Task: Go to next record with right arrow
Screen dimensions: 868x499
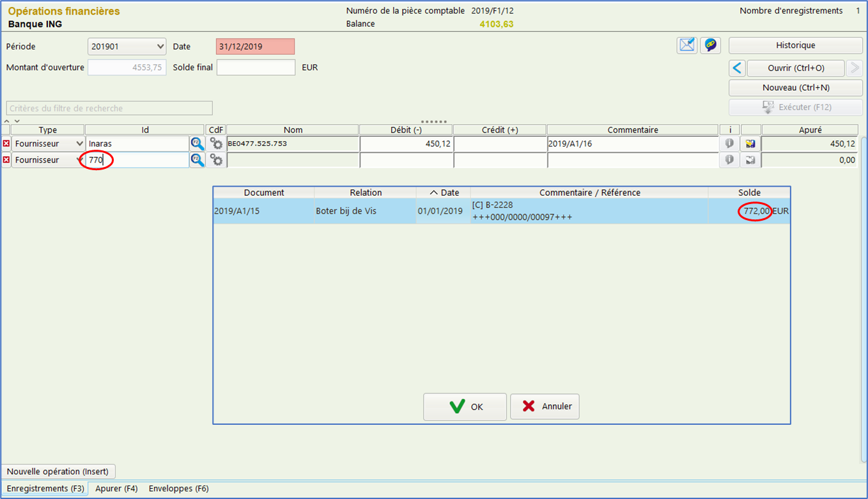Action: coord(854,68)
